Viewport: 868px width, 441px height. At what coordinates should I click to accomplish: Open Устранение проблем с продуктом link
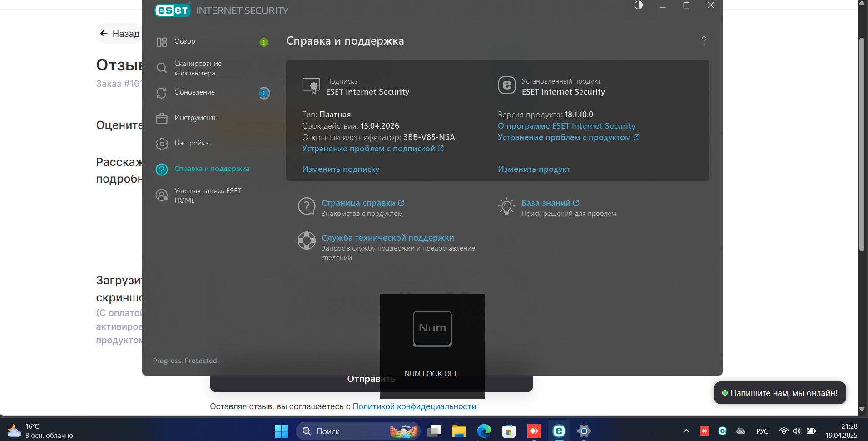point(568,137)
